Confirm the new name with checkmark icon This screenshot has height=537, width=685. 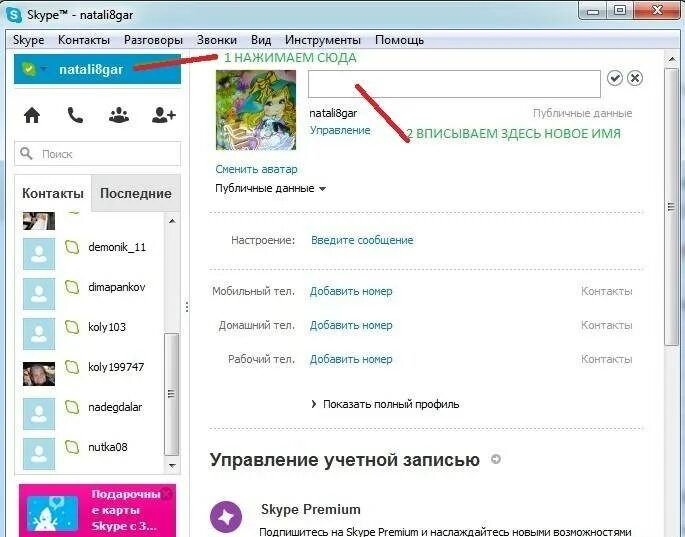pyautogui.click(x=615, y=78)
